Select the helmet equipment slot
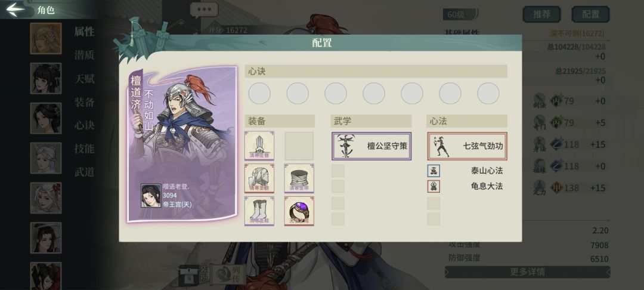Screen dimensions: 644x290 259,146
